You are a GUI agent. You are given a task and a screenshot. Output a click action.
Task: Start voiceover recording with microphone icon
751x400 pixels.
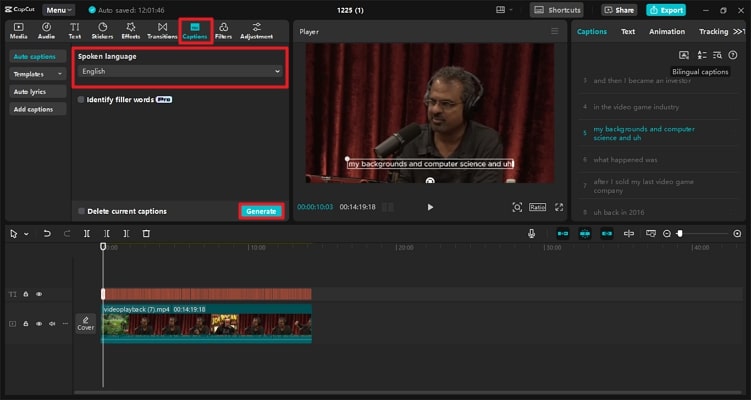pyautogui.click(x=531, y=233)
